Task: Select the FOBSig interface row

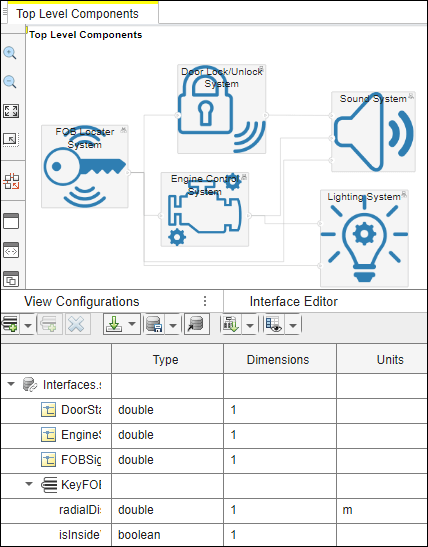Action: point(214,460)
